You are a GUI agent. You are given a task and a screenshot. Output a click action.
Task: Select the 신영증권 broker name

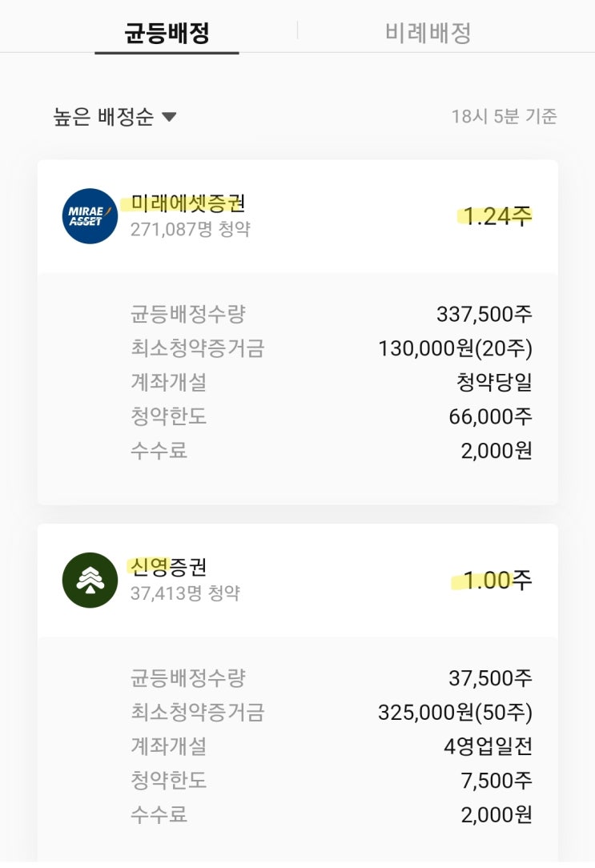click(168, 567)
